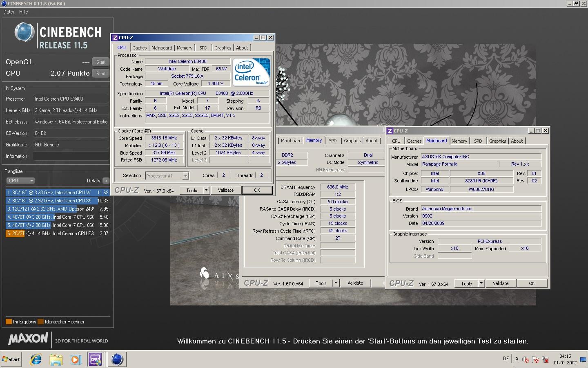Start the OpenGL benchmark
The height and width of the screenshot is (368, 588).
coord(101,62)
